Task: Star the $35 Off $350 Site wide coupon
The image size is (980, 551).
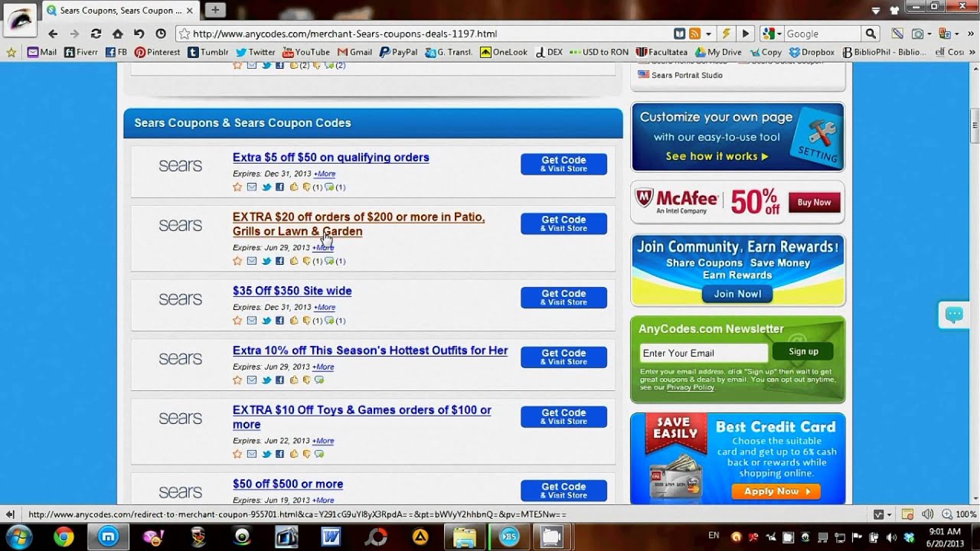Action: [x=237, y=321]
